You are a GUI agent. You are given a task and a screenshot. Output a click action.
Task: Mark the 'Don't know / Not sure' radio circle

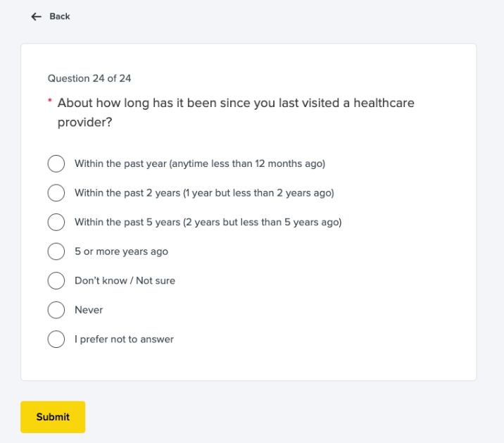pyautogui.click(x=56, y=280)
